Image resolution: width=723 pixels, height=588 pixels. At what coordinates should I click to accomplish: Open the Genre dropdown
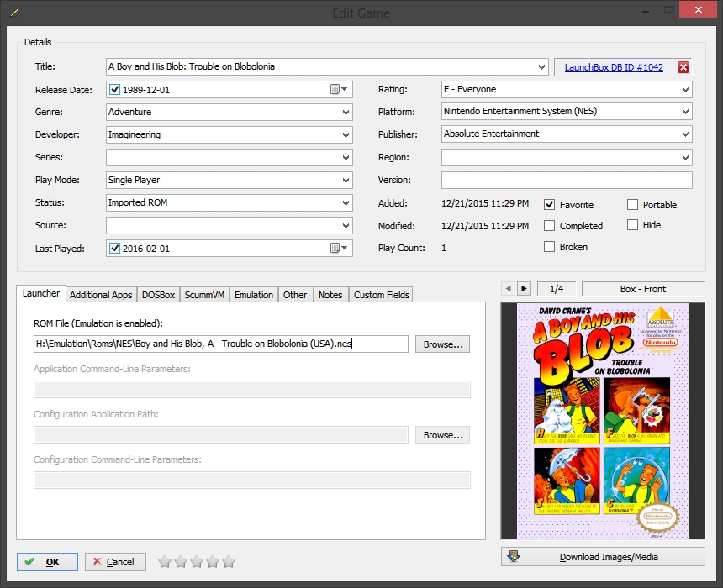346,112
